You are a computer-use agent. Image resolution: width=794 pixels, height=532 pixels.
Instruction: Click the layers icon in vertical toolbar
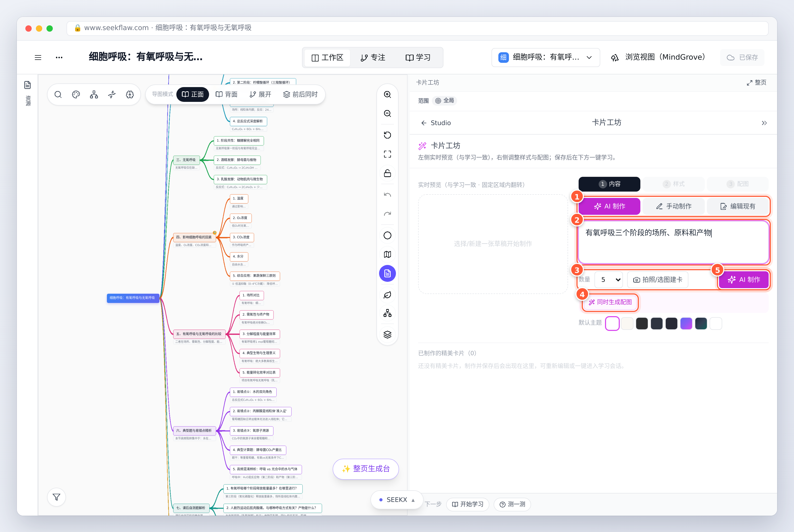(x=387, y=335)
